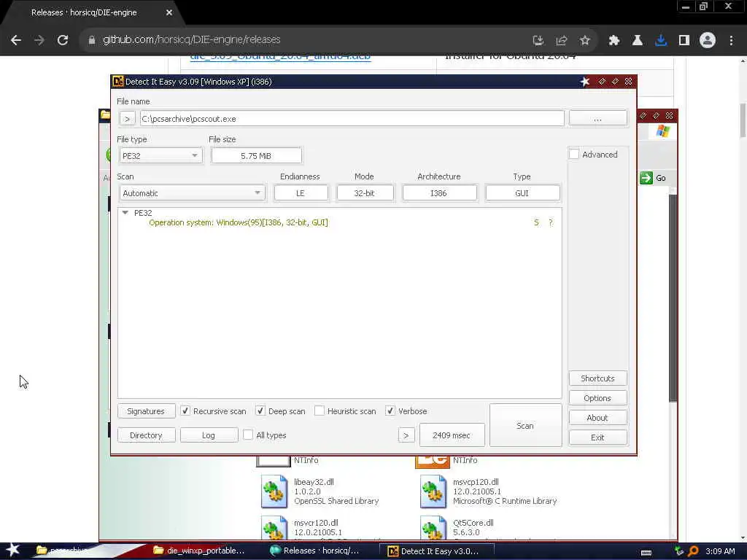The width and height of the screenshot is (747, 560).
Task: Open the Log button
Action: click(x=209, y=435)
